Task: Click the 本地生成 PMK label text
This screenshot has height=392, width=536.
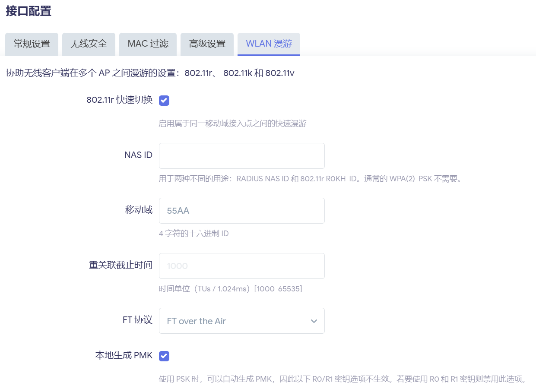Action: [x=124, y=355]
